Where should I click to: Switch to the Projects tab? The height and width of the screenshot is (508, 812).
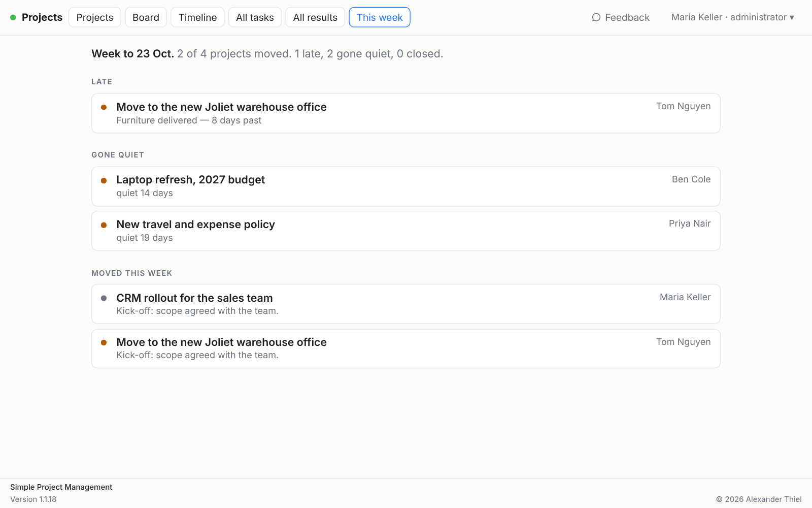click(x=95, y=17)
